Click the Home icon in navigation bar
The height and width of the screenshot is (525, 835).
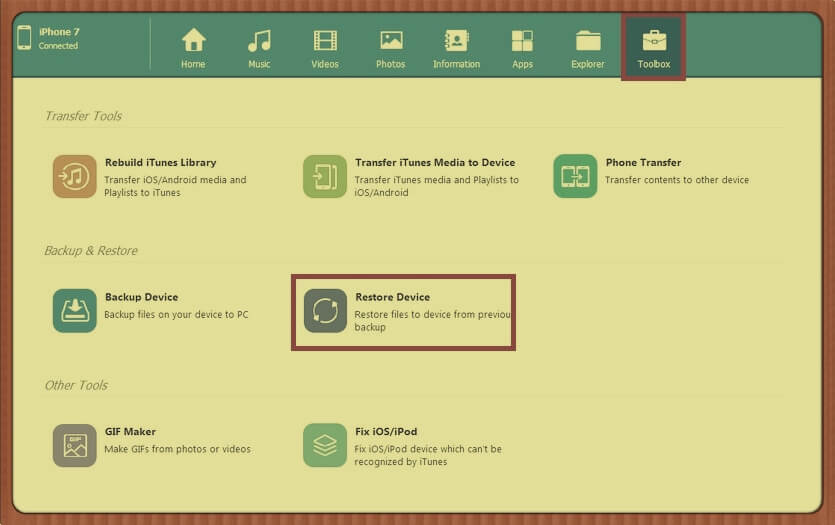193,40
